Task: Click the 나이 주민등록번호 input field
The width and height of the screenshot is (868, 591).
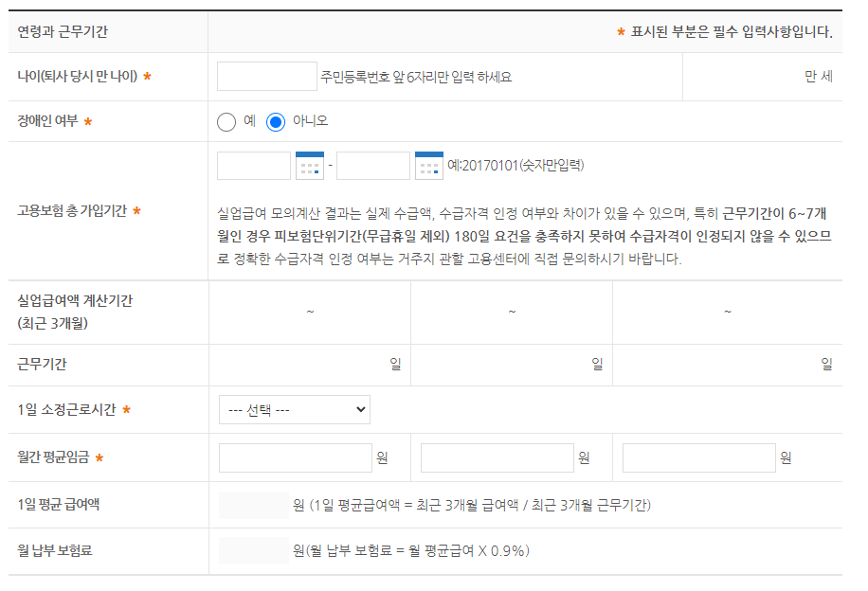Action: [267, 77]
